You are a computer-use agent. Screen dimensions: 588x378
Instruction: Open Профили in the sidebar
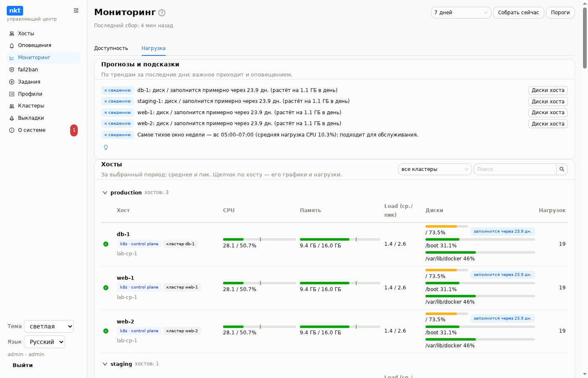[x=43, y=94]
